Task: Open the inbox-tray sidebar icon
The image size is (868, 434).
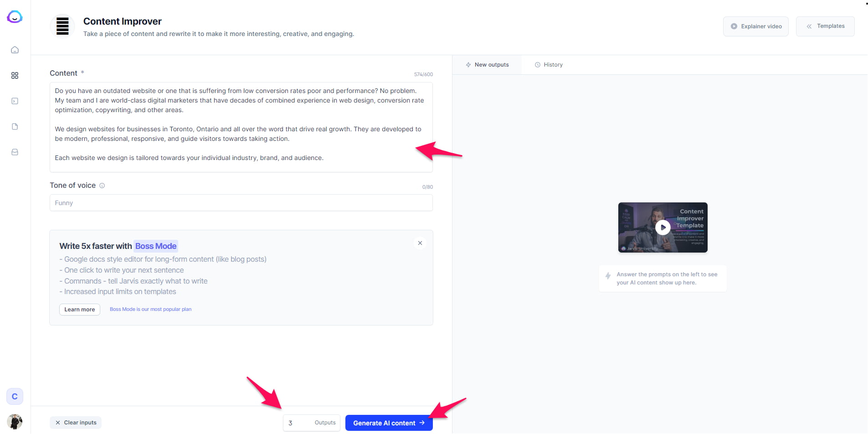Action: click(15, 152)
